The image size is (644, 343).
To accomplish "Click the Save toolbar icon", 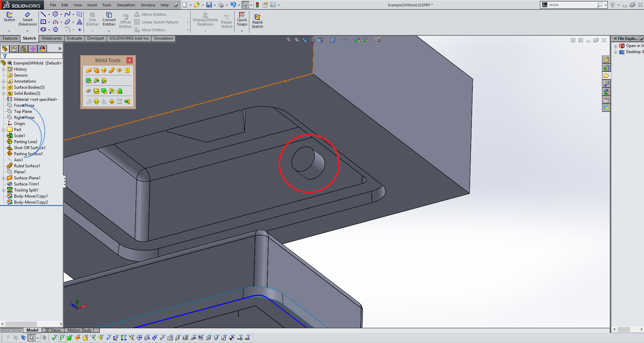I will [x=209, y=5].
